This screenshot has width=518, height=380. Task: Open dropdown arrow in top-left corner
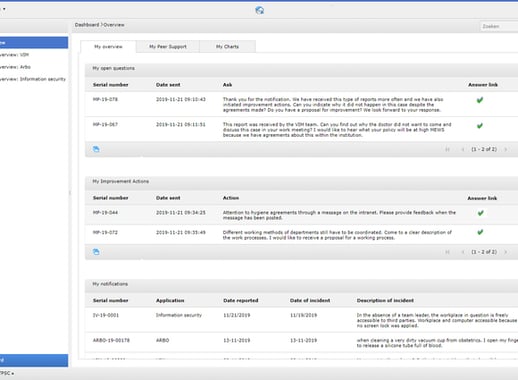(4, 9)
